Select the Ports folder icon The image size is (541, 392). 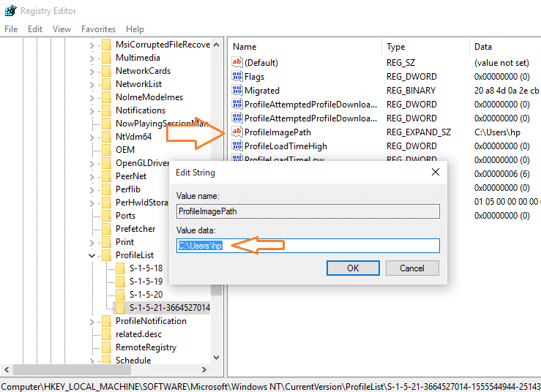point(107,216)
